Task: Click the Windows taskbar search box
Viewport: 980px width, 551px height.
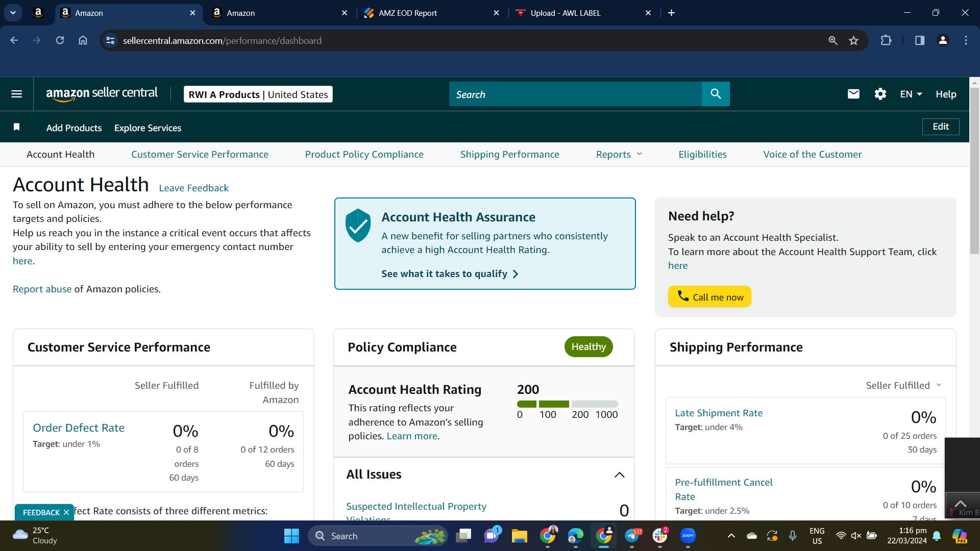Action: pos(378,536)
